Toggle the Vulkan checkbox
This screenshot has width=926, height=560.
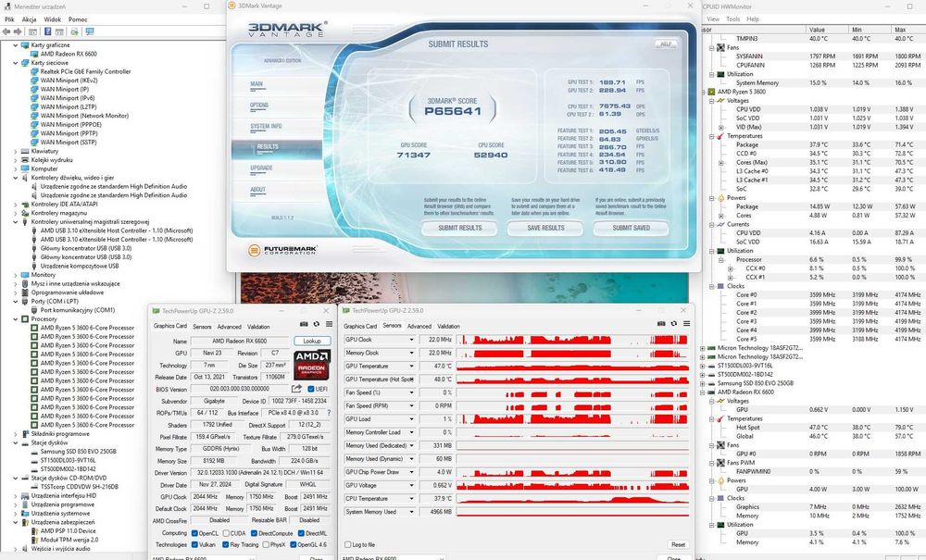pos(194,544)
